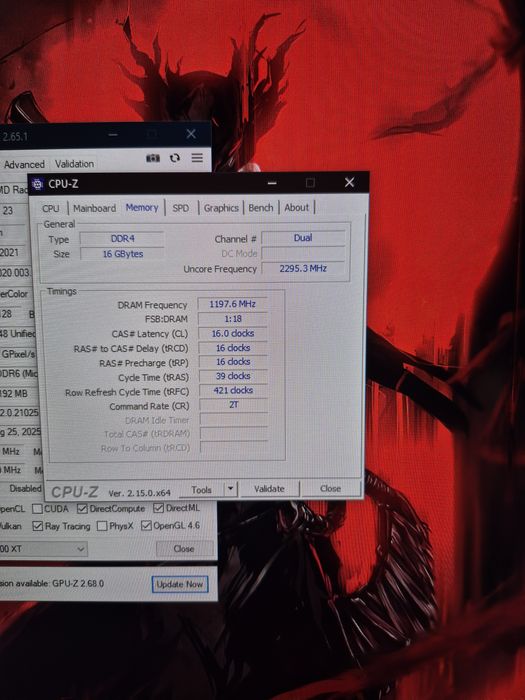The height and width of the screenshot is (700, 525).
Task: Toggle the PhysX checkbox in GPU-Z
Action: pyautogui.click(x=102, y=526)
